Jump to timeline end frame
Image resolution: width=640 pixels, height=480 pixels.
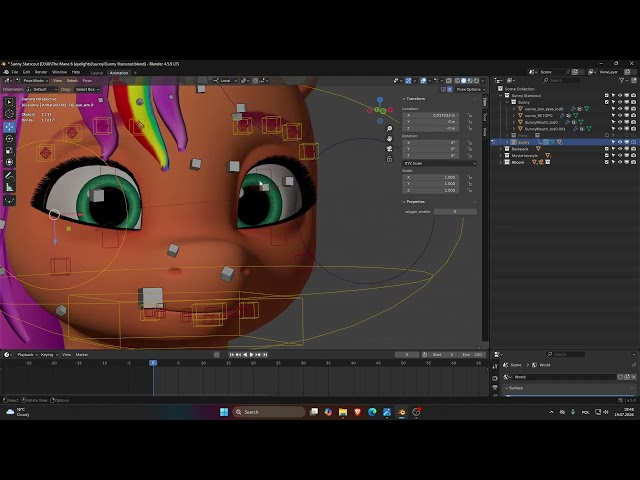point(265,355)
